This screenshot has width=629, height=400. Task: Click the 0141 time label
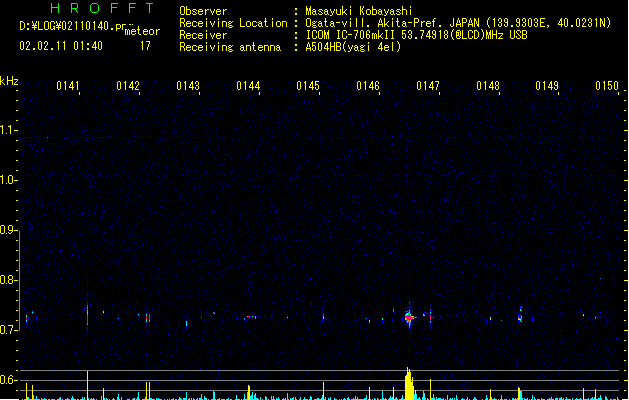click(68, 86)
